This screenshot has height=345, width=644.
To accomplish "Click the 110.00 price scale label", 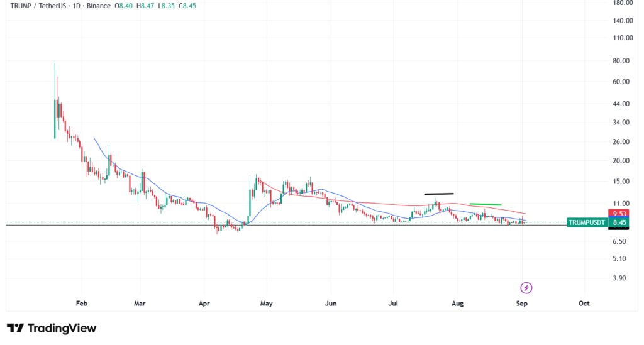I will click(x=623, y=38).
